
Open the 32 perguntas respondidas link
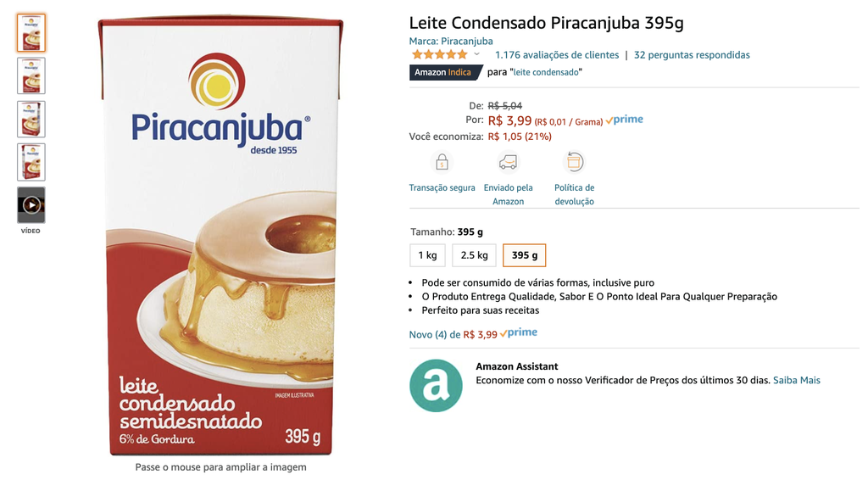[x=692, y=55]
